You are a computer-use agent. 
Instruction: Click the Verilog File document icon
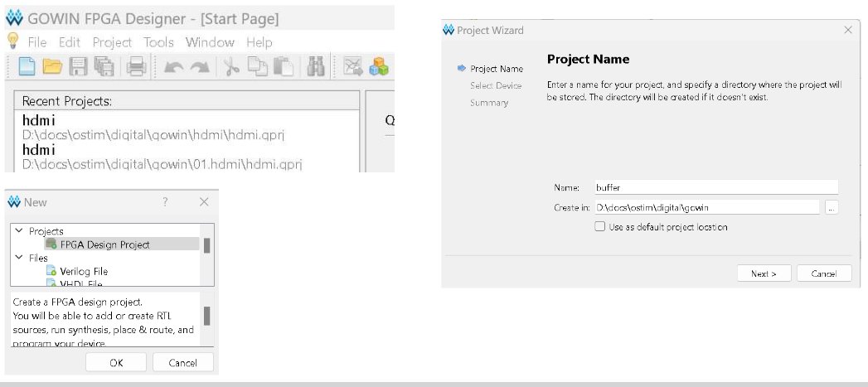[51, 271]
